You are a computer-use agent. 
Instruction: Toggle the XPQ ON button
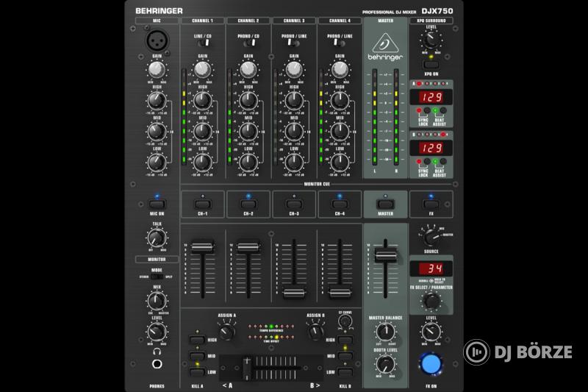tap(431, 65)
